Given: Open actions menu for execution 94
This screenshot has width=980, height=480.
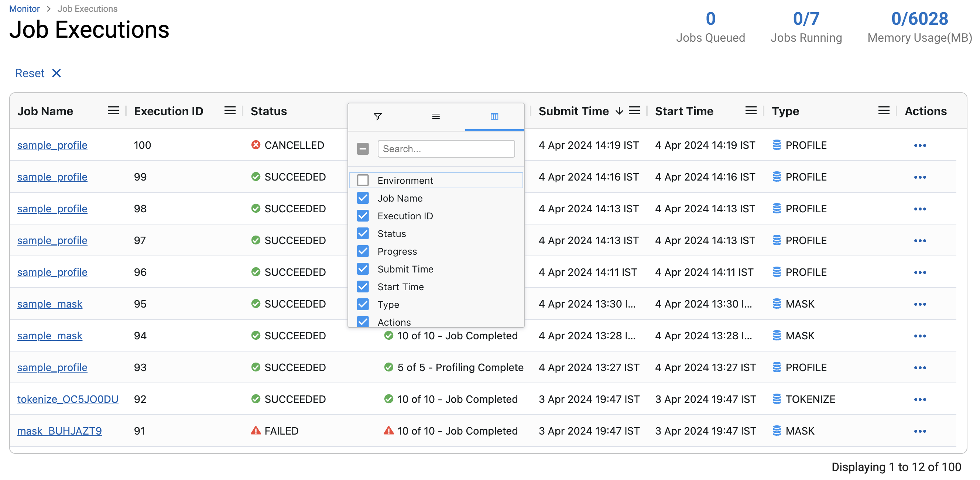Looking at the screenshot, I should pyautogui.click(x=920, y=336).
